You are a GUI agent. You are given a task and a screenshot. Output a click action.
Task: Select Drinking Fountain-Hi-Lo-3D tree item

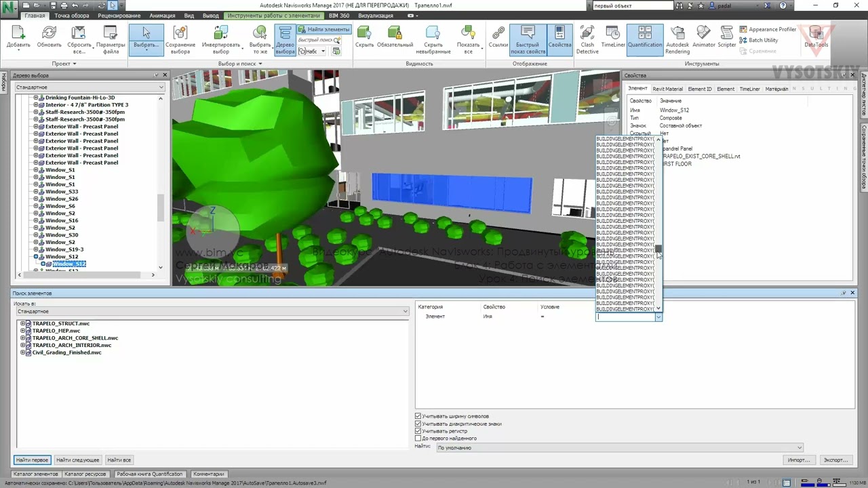(x=80, y=98)
